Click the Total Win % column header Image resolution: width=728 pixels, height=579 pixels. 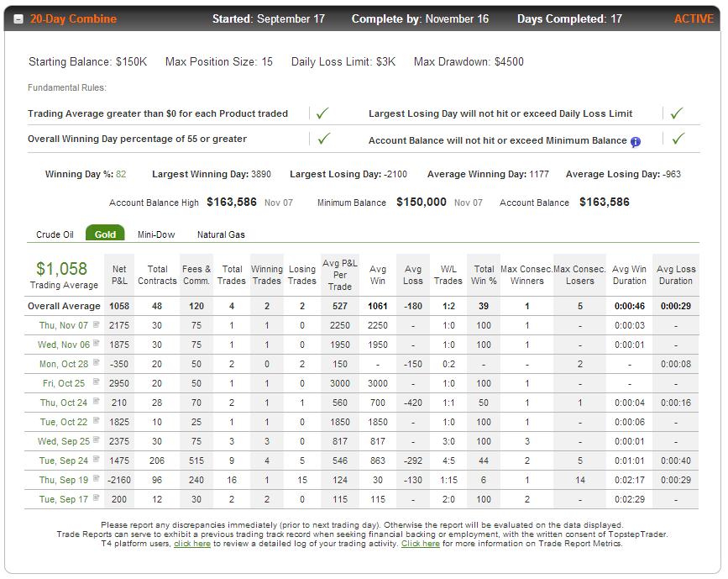[484, 275]
